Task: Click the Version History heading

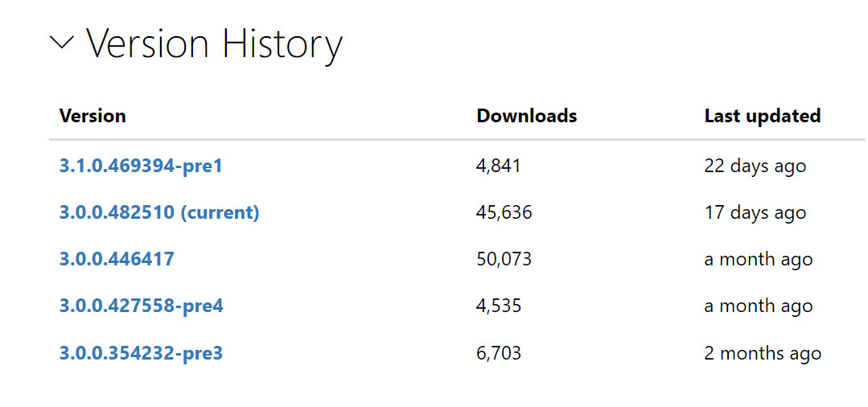Action: [214, 44]
